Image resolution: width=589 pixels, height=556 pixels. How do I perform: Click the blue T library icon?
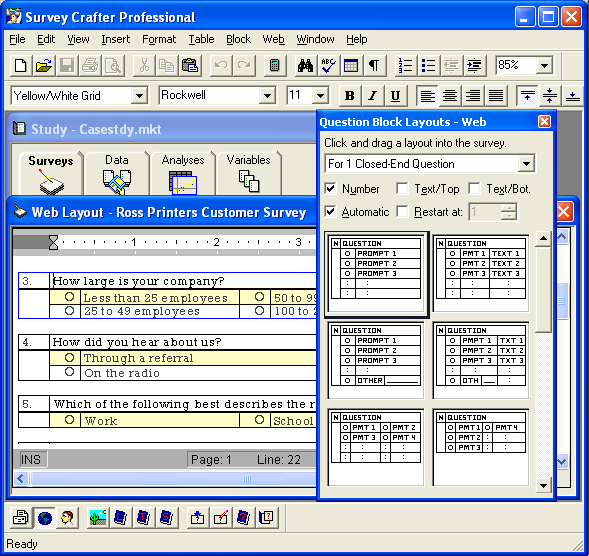[x=143, y=518]
